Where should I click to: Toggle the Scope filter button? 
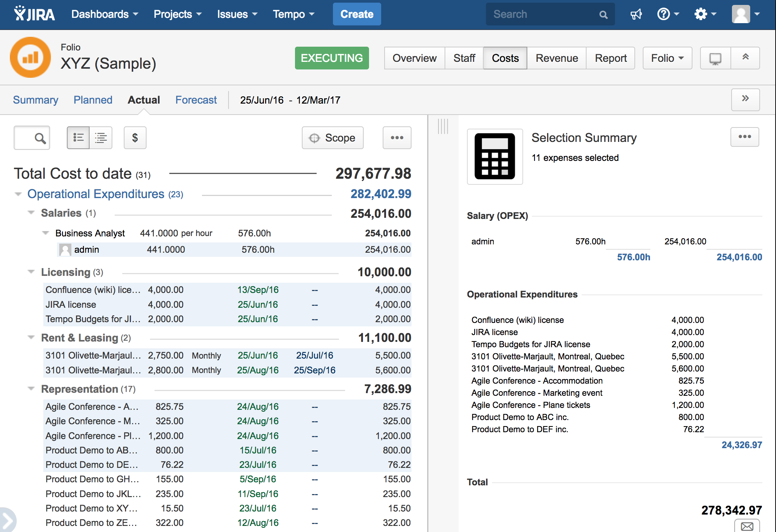pyautogui.click(x=333, y=138)
